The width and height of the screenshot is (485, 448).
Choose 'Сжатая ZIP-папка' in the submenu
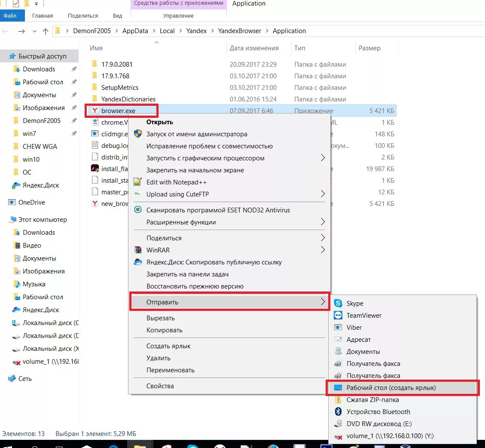tap(372, 400)
